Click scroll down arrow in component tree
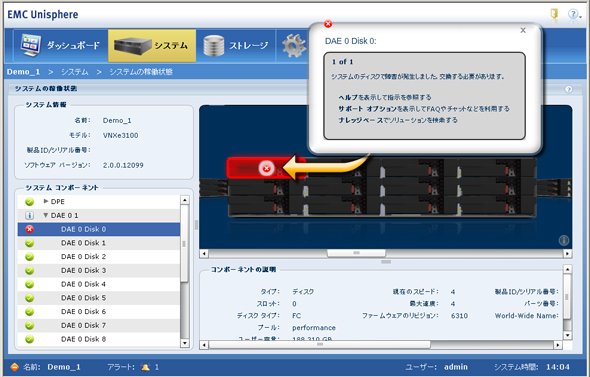This screenshot has height=377, width=590. (184, 343)
